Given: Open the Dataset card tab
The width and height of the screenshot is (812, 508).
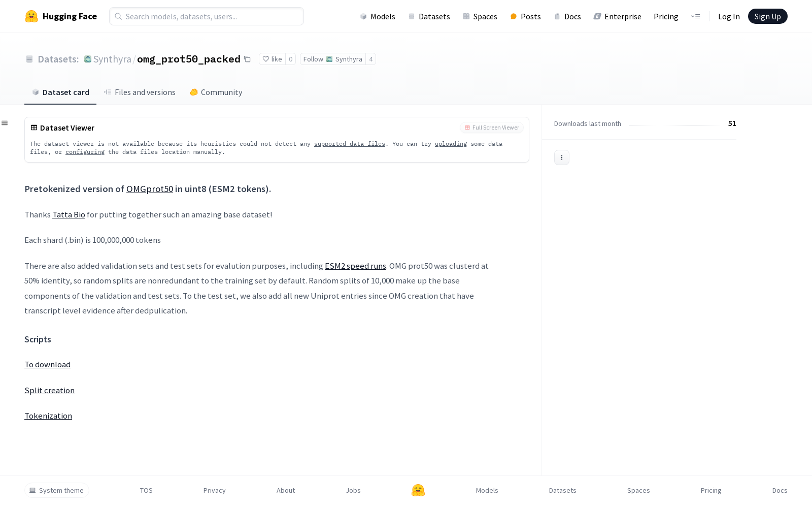Looking at the screenshot, I should pos(60,92).
